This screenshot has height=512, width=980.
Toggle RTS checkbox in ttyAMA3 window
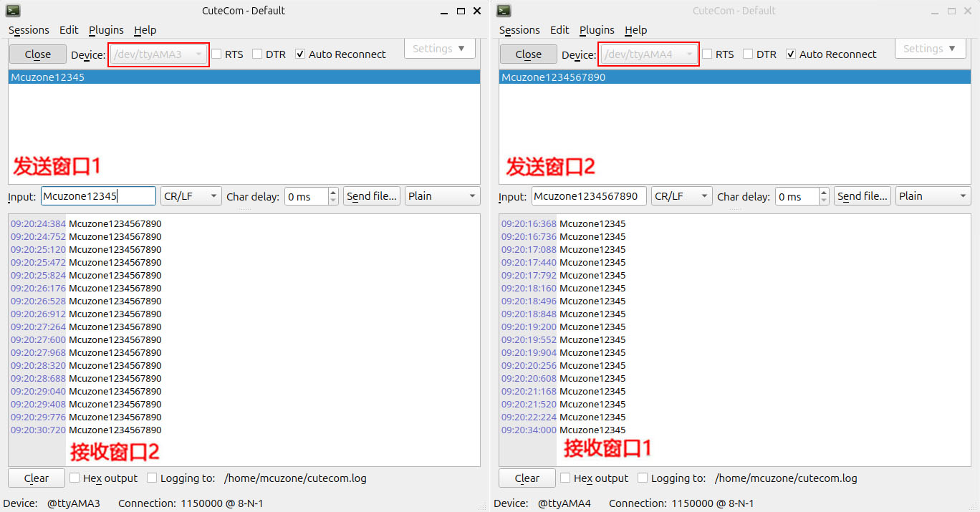(216, 54)
